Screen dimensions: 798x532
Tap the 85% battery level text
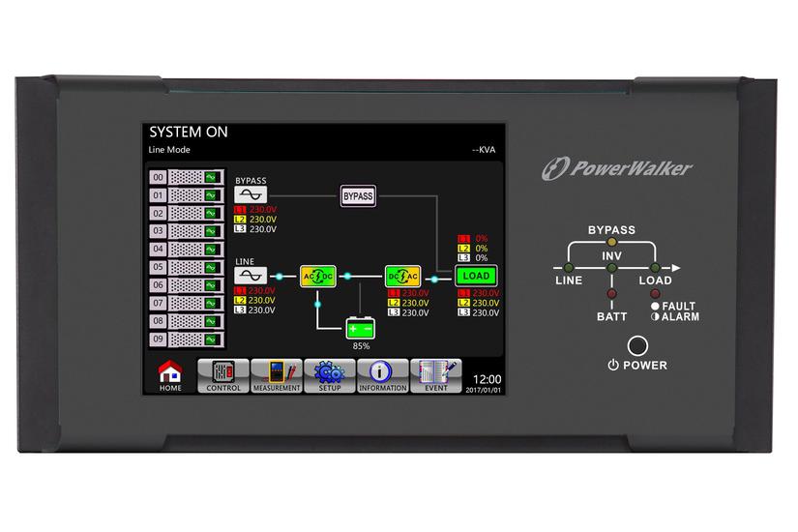[x=361, y=345]
